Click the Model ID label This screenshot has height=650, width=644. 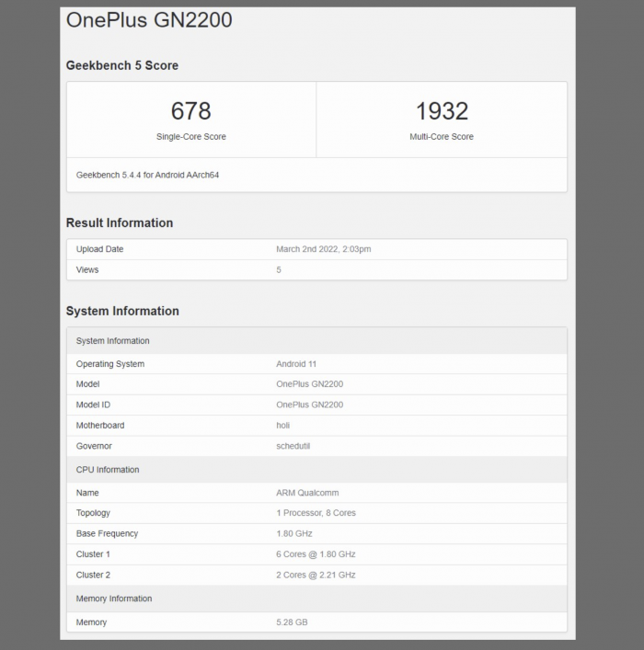[93, 405]
